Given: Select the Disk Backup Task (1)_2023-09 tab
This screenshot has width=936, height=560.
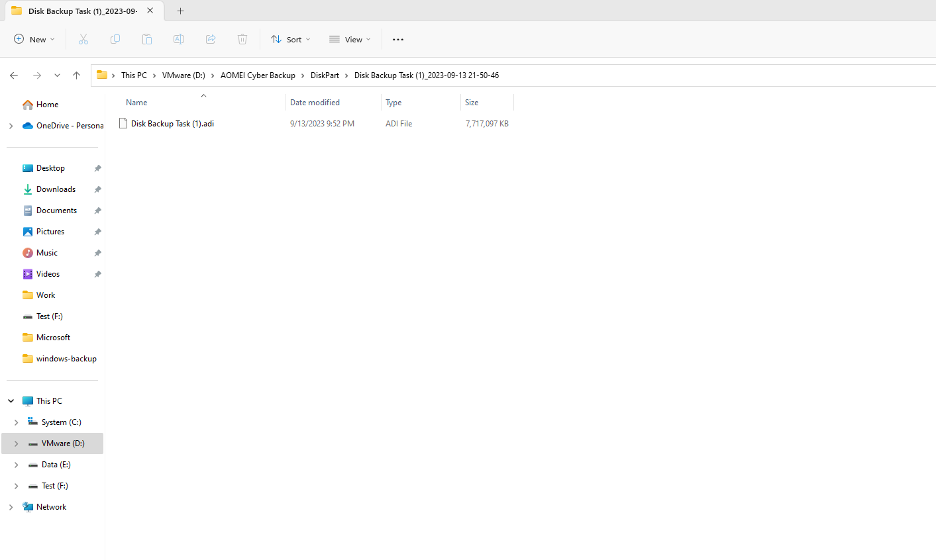Looking at the screenshot, I should [83, 11].
